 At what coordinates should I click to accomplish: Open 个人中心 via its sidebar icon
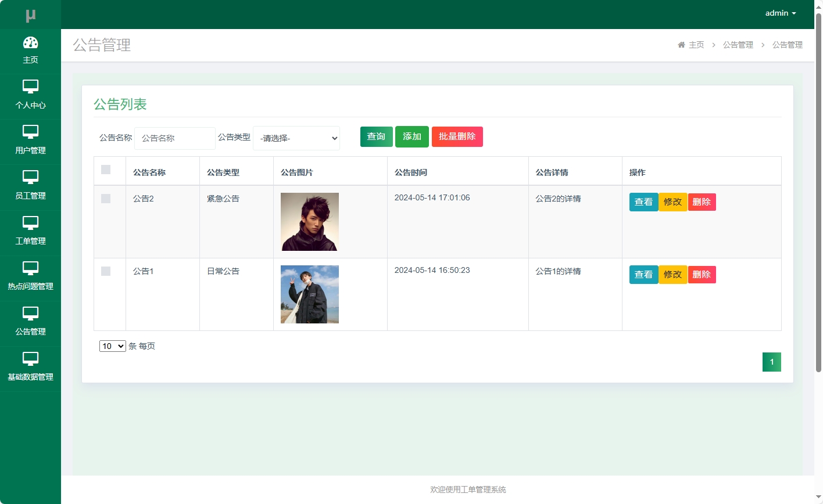(30, 87)
